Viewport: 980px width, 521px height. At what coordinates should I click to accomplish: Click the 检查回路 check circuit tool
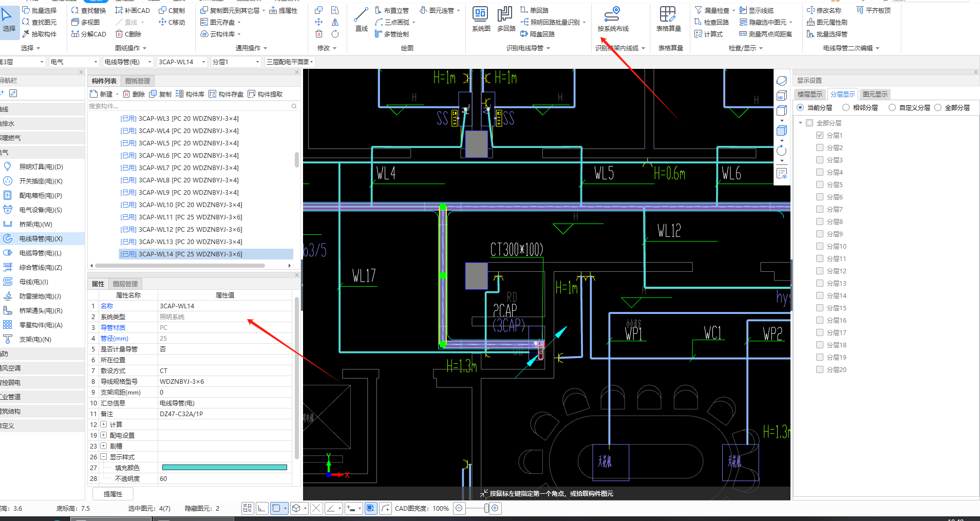[712, 22]
